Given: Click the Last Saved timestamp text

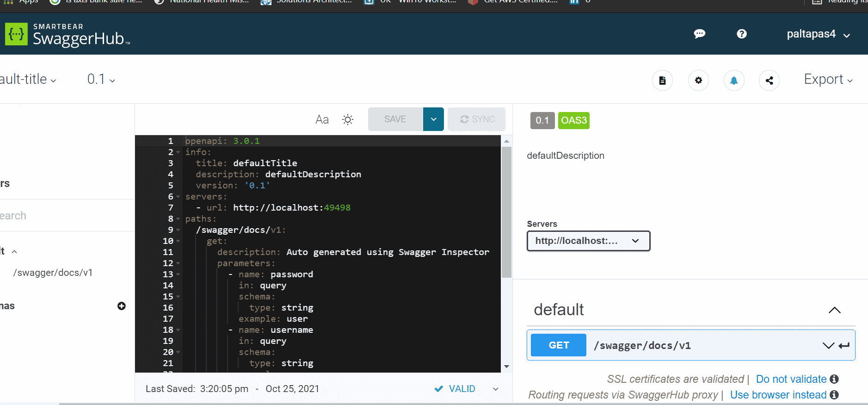Looking at the screenshot, I should click(x=232, y=389).
